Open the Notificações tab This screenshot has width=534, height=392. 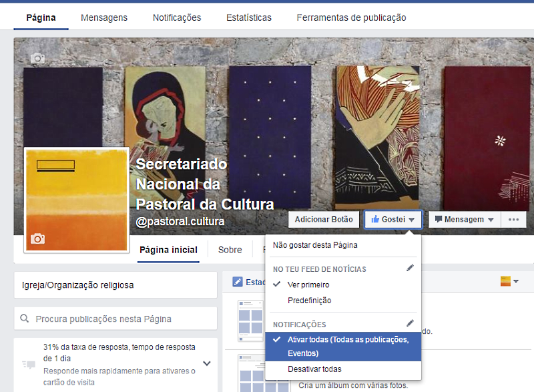point(177,18)
